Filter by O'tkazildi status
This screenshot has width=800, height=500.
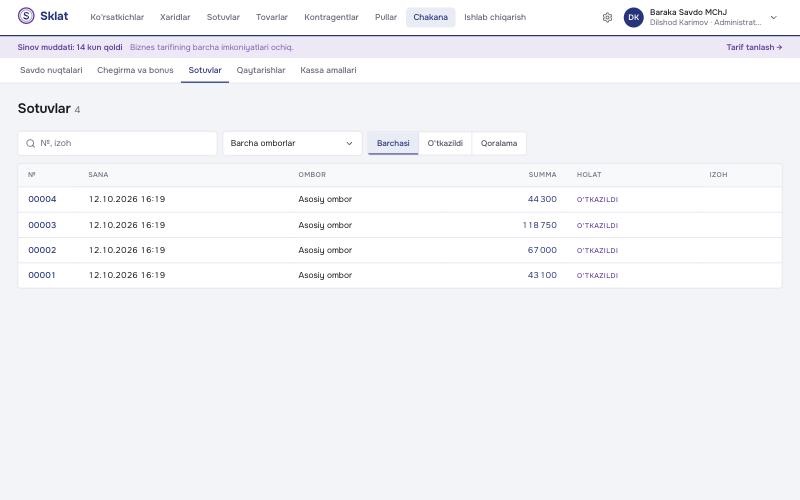445,143
